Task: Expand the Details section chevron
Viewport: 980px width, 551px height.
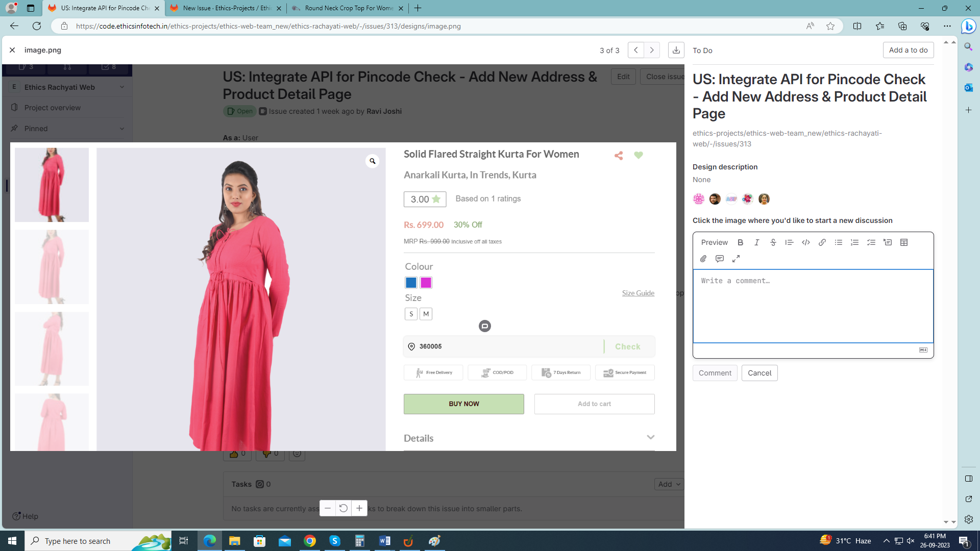Action: pyautogui.click(x=650, y=437)
